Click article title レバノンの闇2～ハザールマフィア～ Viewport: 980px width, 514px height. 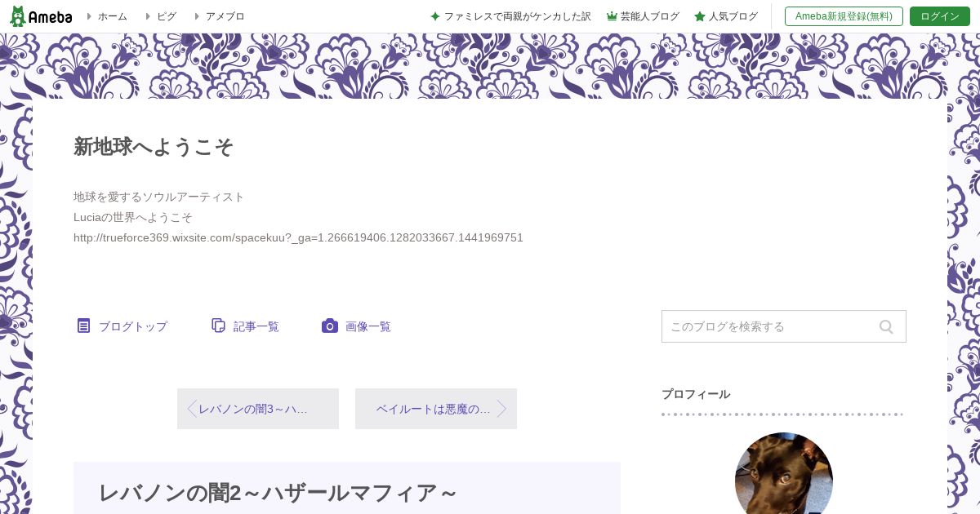coord(278,493)
